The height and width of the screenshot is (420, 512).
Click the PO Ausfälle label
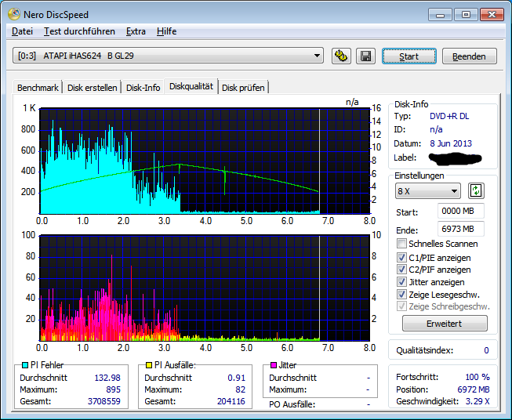click(x=292, y=404)
